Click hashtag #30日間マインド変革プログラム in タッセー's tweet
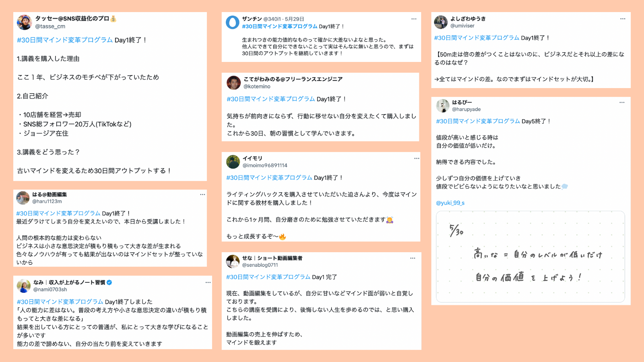This screenshot has height=362, width=644. coord(65,40)
